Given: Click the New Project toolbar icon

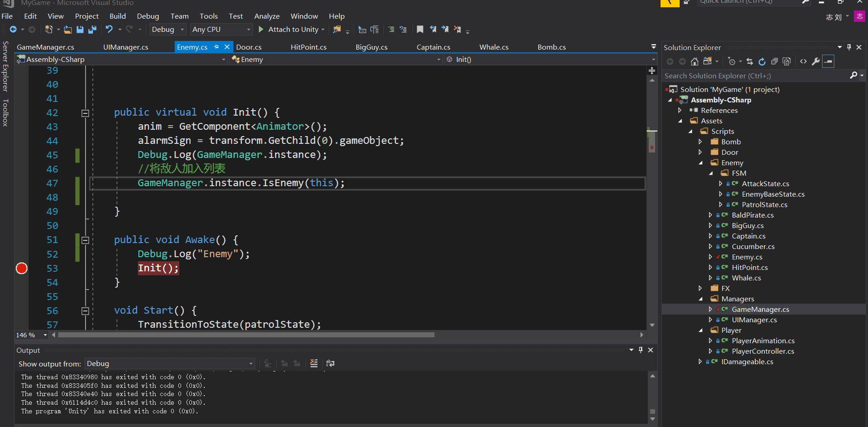Looking at the screenshot, I should (49, 30).
